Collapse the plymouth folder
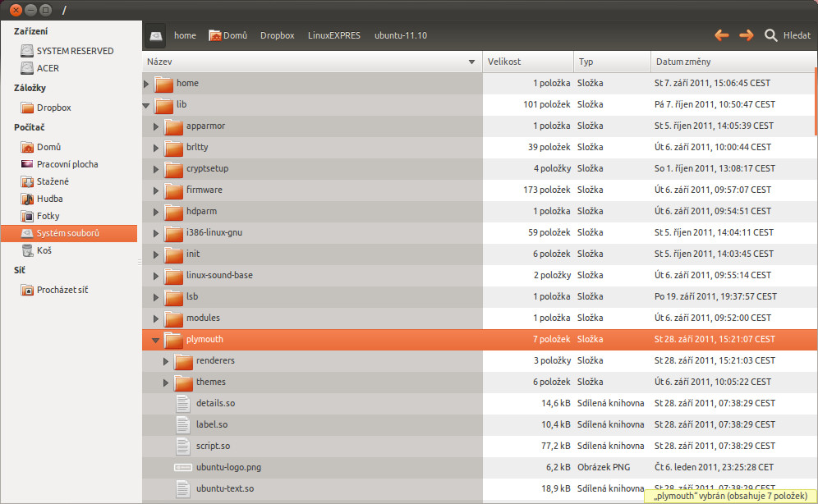 [156, 340]
